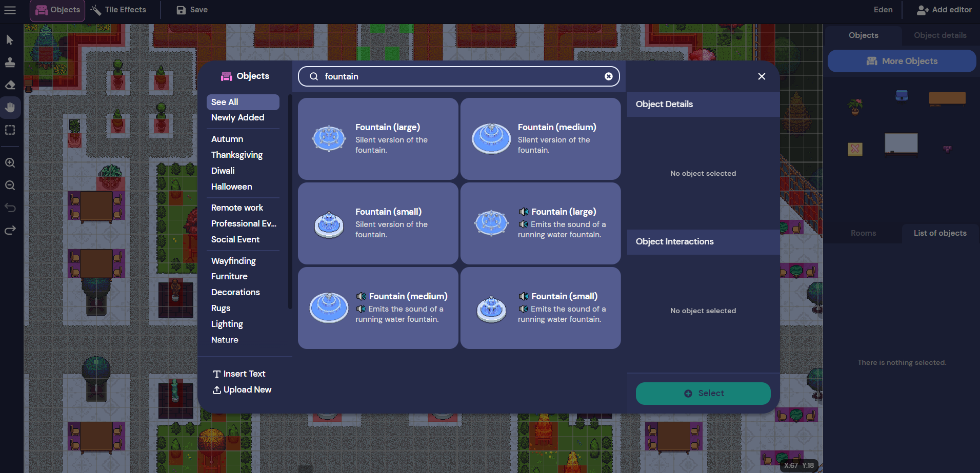Open the Objects mode in top bar
Image resolution: width=980 pixels, height=473 pixels.
coord(57,10)
